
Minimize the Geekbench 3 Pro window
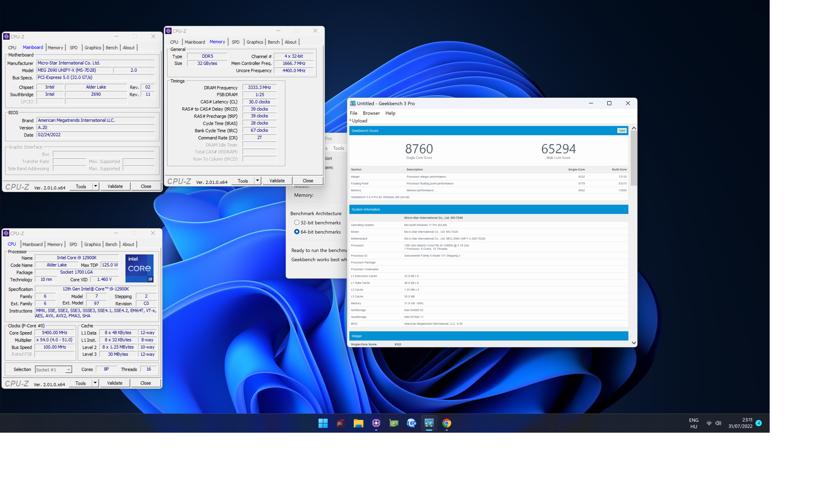coord(591,103)
